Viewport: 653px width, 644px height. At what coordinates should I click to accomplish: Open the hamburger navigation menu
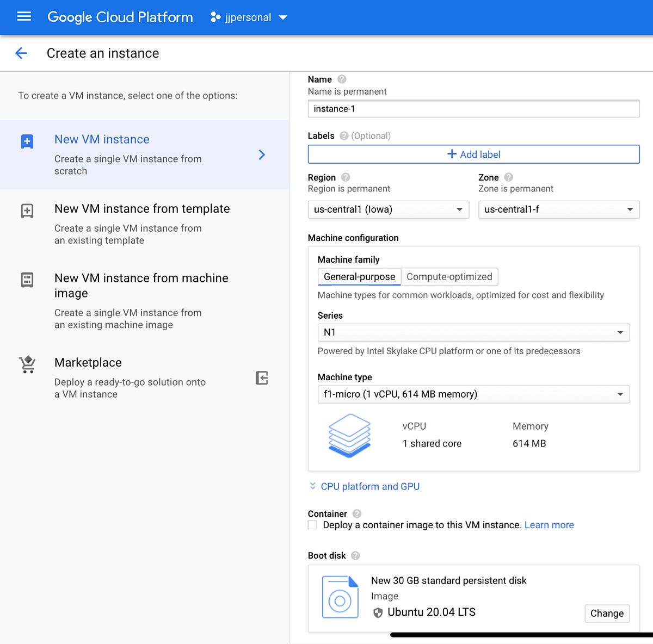click(24, 17)
